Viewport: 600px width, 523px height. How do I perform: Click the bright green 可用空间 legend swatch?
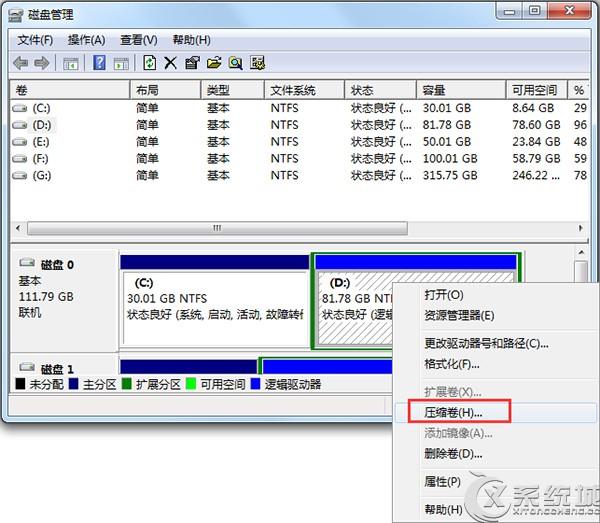pyautogui.click(x=191, y=384)
